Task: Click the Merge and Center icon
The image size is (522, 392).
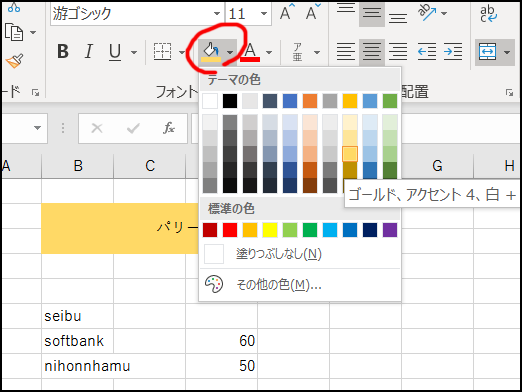Action: pyautogui.click(x=488, y=52)
